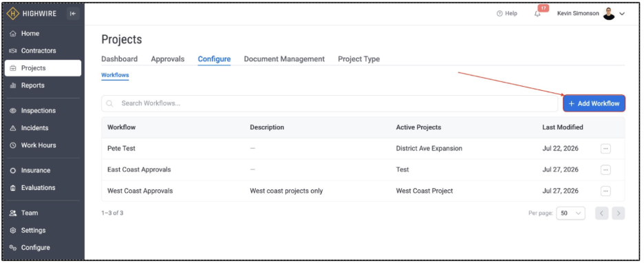Image resolution: width=644 pixels, height=263 pixels.
Task: Go to previous page arrow
Action: (x=602, y=213)
